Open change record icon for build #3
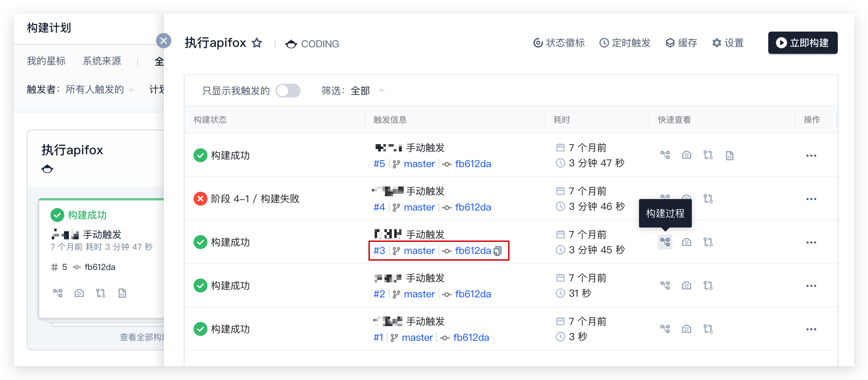The width and height of the screenshot is (868, 380). [708, 242]
